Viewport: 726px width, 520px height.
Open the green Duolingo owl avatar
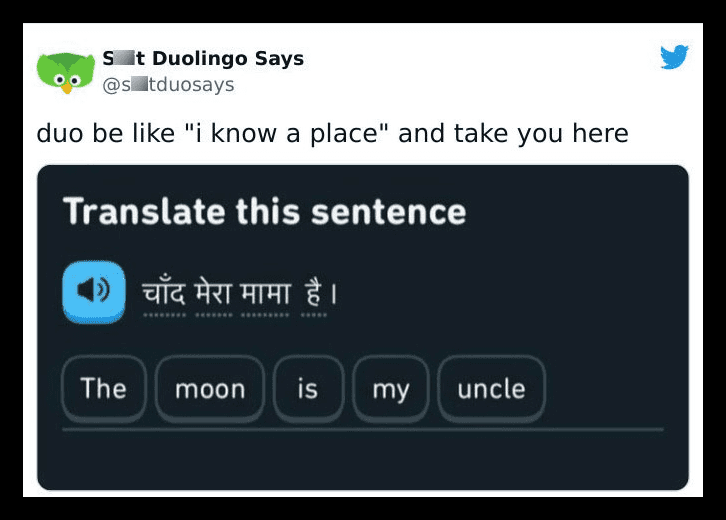click(66, 73)
